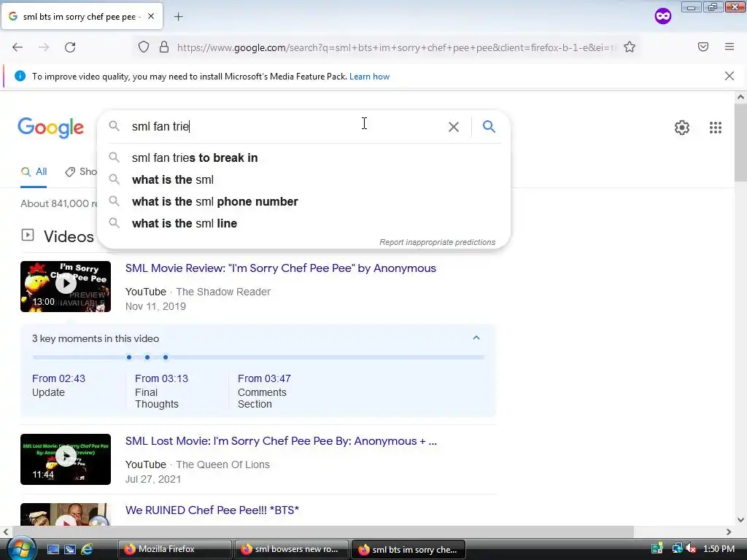Choose suggestion what is the sml phone number
The height and width of the screenshot is (560, 747).
[x=304, y=201]
